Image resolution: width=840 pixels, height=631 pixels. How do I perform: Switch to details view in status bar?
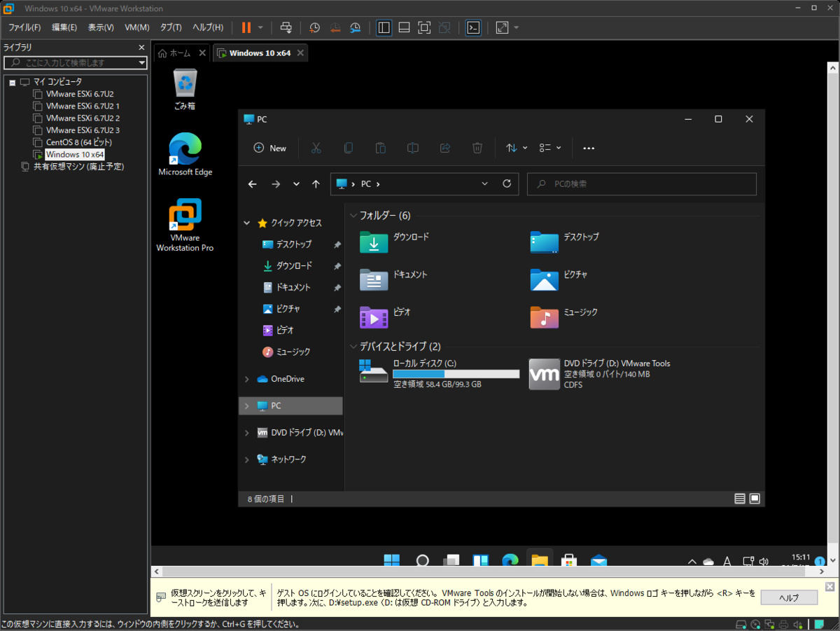(740, 499)
